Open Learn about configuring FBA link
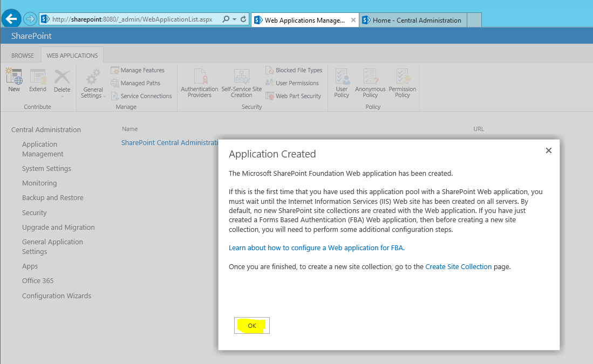This screenshot has height=364, width=593. pos(317,248)
